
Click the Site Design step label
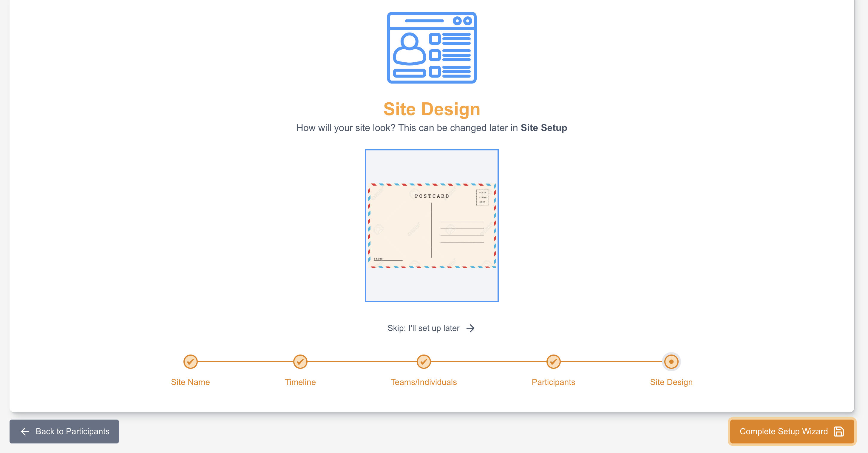pyautogui.click(x=671, y=382)
